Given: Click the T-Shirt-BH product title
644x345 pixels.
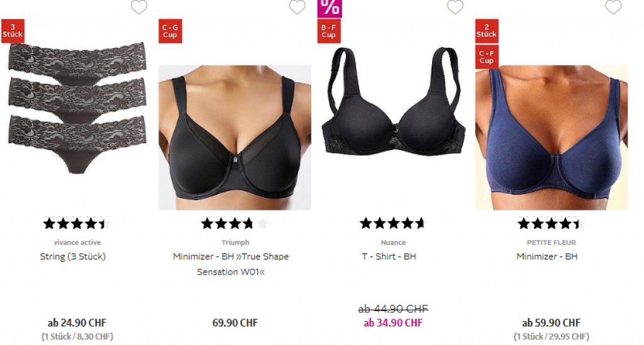Looking at the screenshot, I should [x=389, y=256].
